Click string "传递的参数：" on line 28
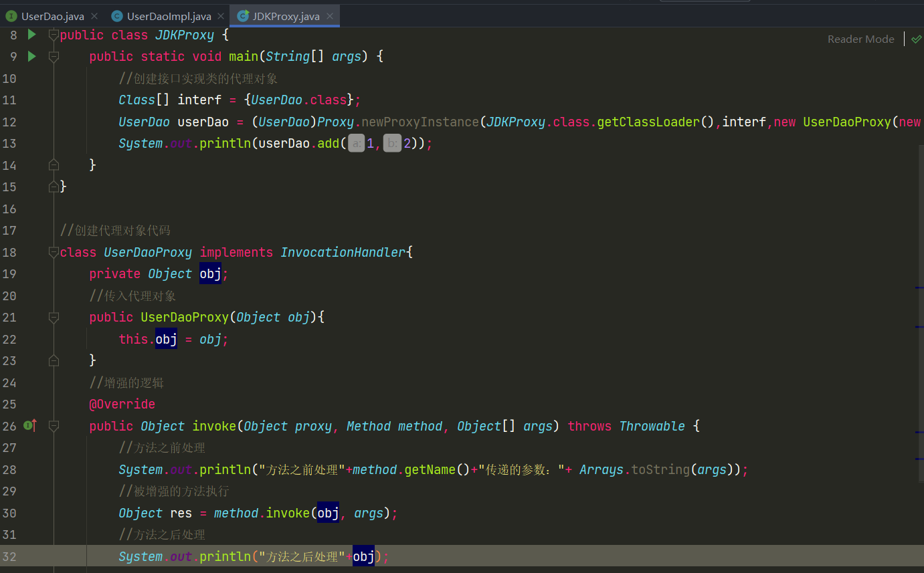The height and width of the screenshot is (573, 924). point(521,469)
